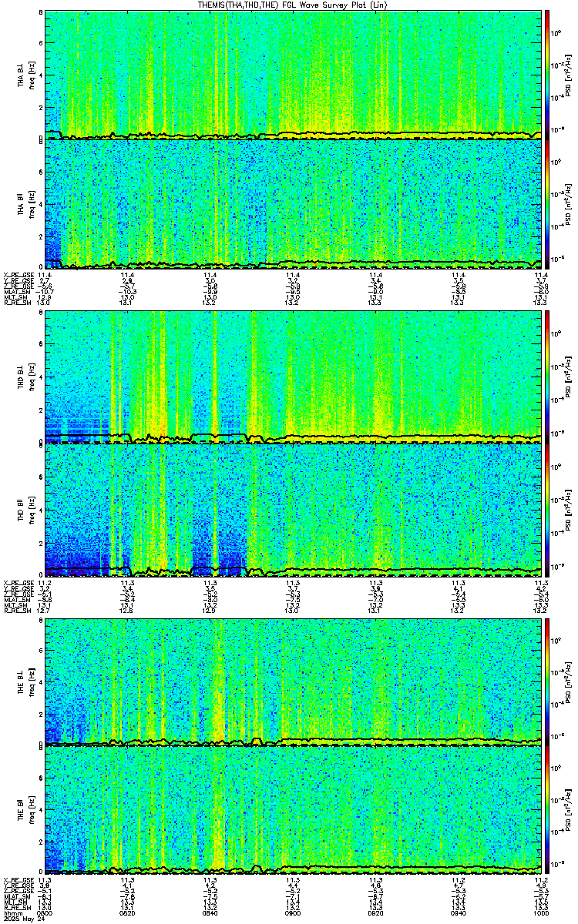This screenshot has height=924, width=578.
Task: Click the X_RE_GSE label under the THD panels
Action: pos(18,581)
